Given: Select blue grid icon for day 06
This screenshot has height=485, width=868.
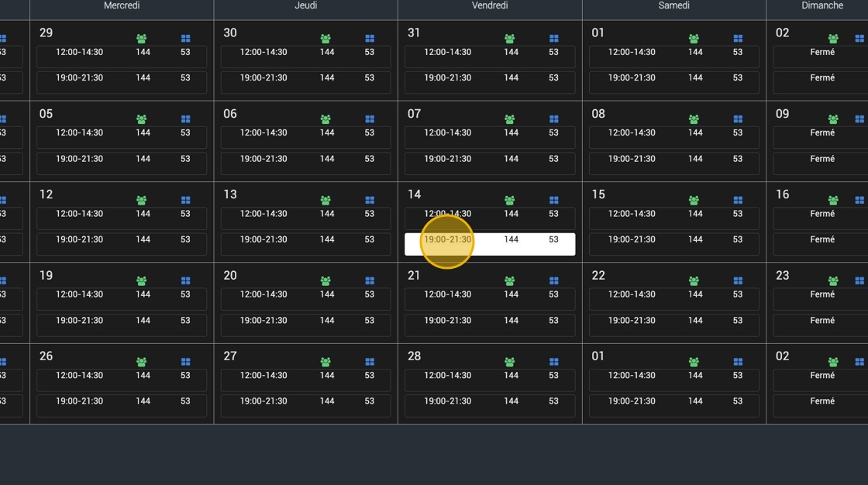Looking at the screenshot, I should point(370,119).
